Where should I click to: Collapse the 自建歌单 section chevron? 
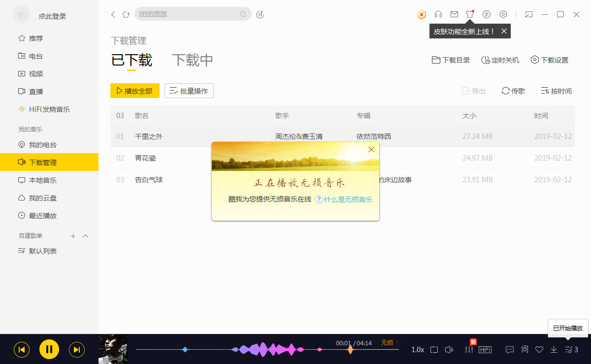click(x=85, y=236)
